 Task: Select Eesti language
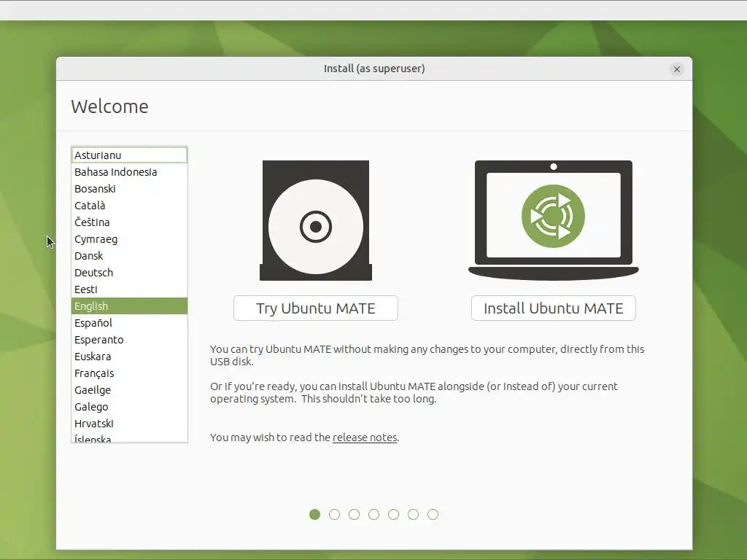coord(129,289)
